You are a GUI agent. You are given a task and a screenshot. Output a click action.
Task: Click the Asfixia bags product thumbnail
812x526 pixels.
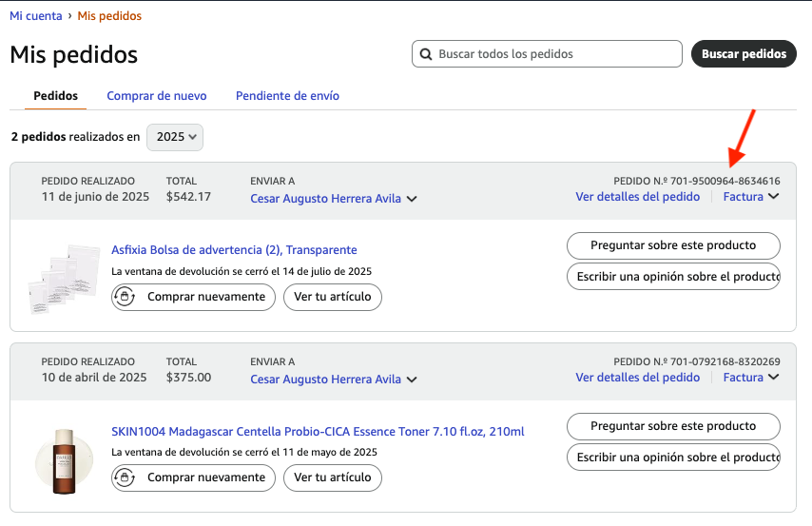[x=63, y=279]
